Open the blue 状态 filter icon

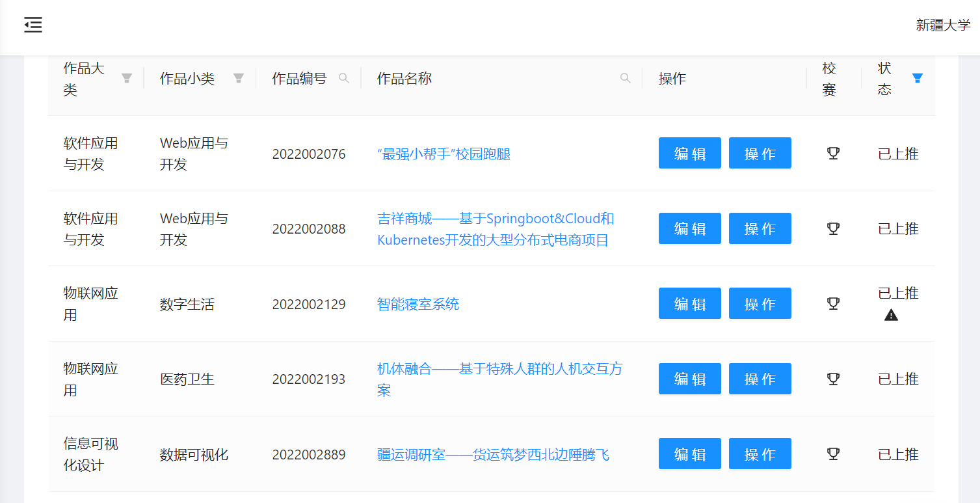pyautogui.click(x=917, y=79)
